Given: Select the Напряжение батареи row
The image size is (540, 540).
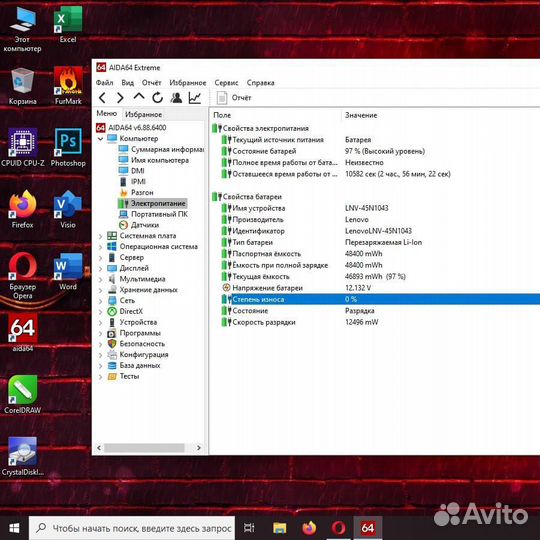Looking at the screenshot, I should pyautogui.click(x=381, y=288).
